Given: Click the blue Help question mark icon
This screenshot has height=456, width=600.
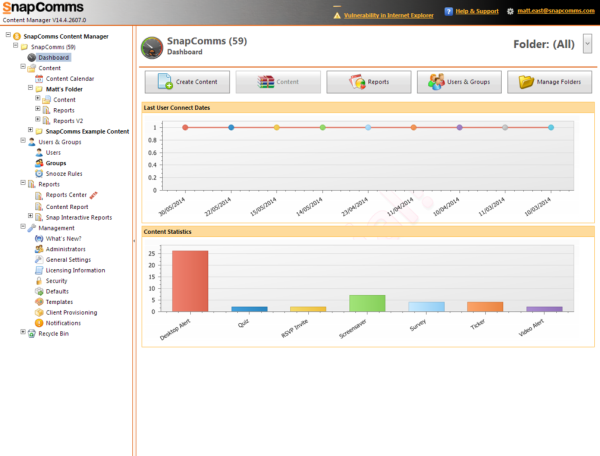Looking at the screenshot, I should pyautogui.click(x=448, y=11).
